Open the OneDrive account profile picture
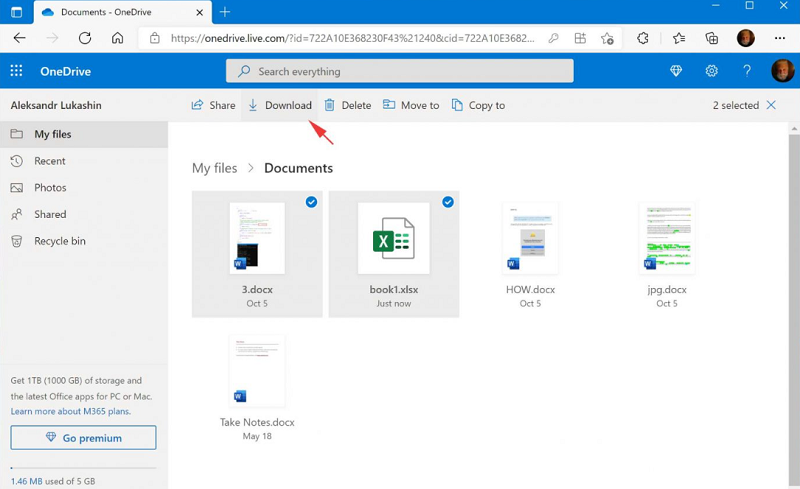800x489 pixels. (x=783, y=71)
